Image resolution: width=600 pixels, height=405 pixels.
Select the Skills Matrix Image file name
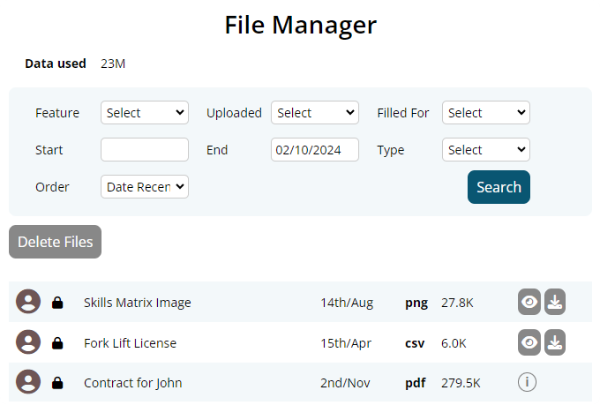(137, 303)
